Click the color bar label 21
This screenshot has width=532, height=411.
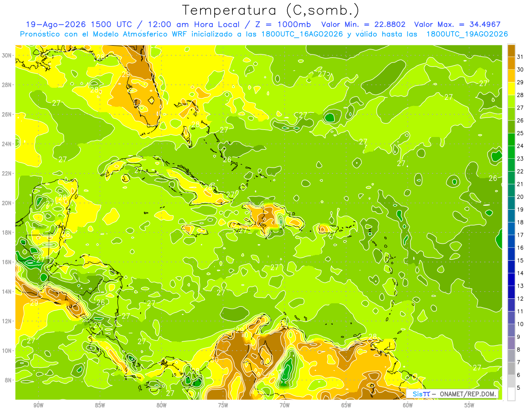pos(520,184)
